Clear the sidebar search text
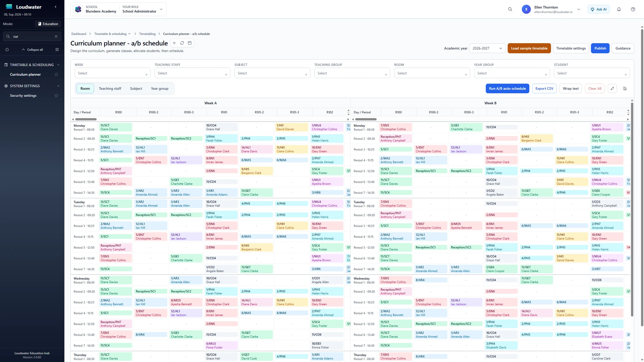This screenshot has height=362, width=644. coord(56,36)
